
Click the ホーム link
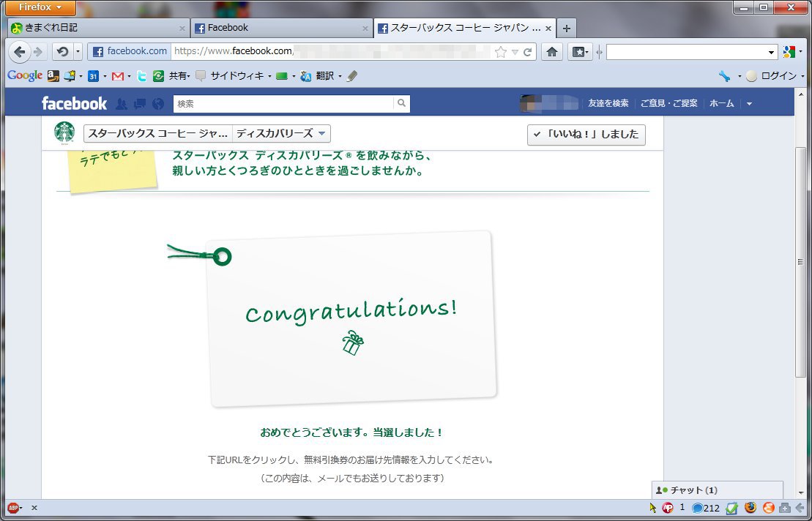click(721, 103)
